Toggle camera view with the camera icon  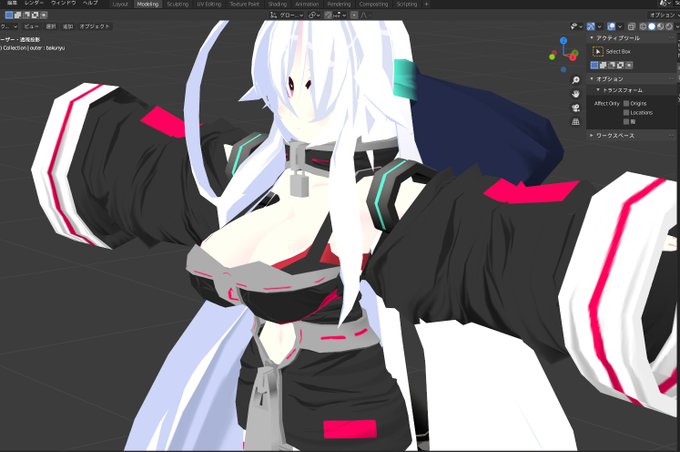[575, 108]
